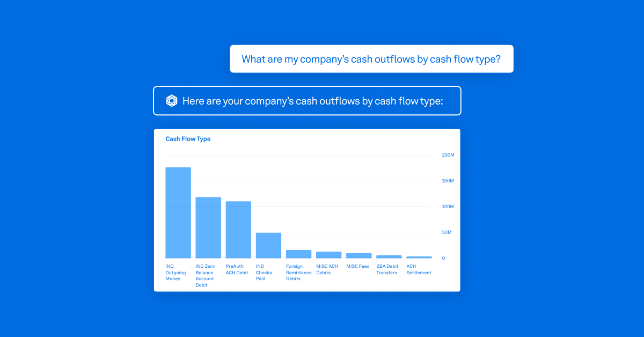Image resolution: width=644 pixels, height=337 pixels.
Task: Click the PreAuth ACH Debit axis label
Action: (x=237, y=269)
